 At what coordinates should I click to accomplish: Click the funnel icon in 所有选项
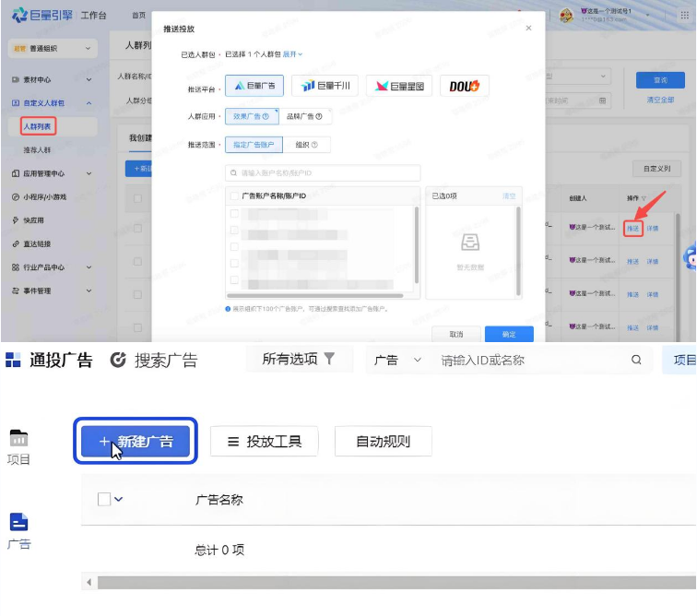(329, 359)
